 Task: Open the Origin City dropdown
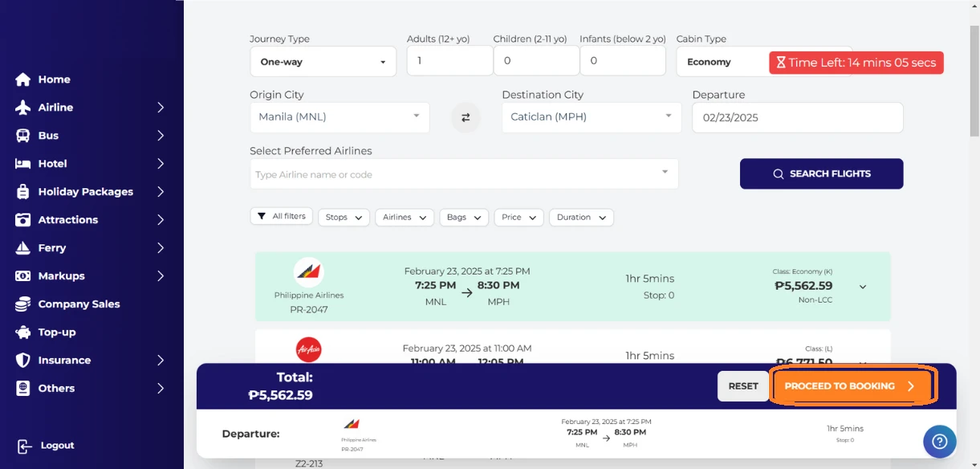coord(339,117)
